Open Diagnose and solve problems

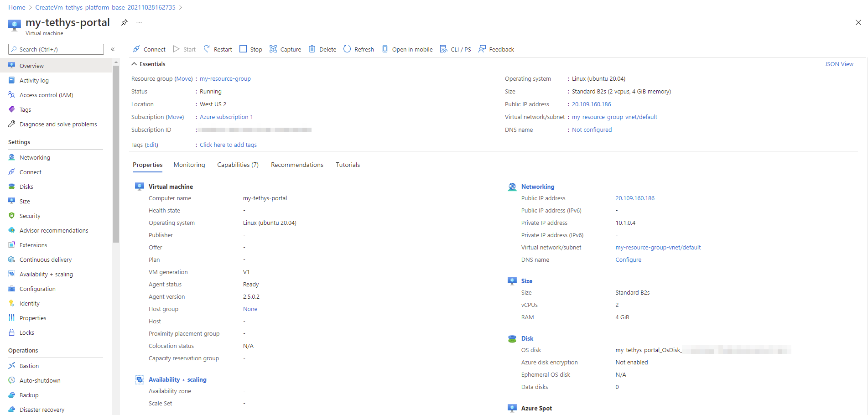(x=58, y=124)
